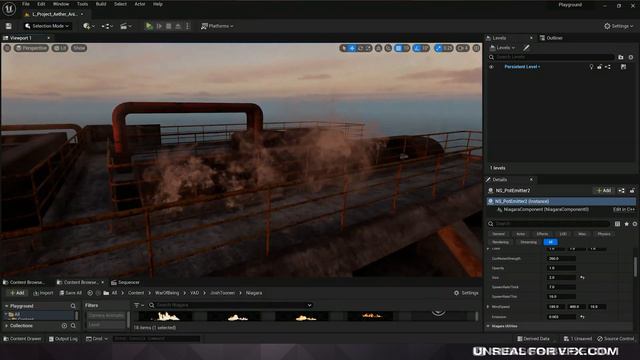Switch to the Viewport 1 tab
The width and height of the screenshot is (640, 360).
pos(21,38)
